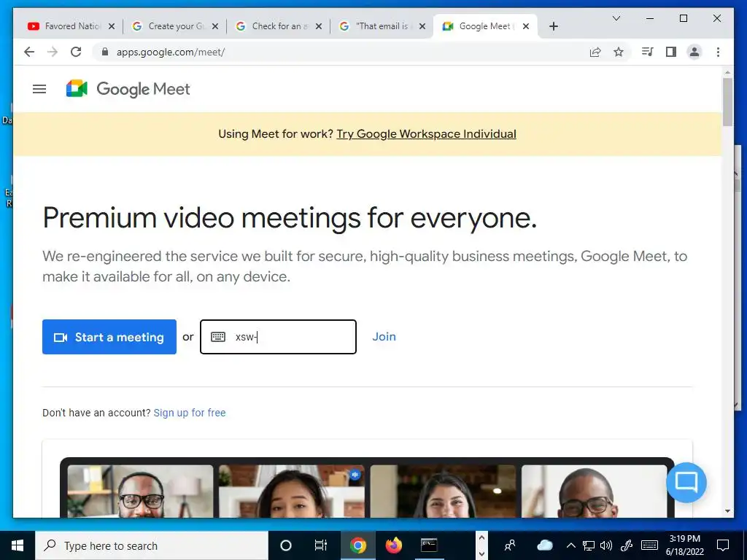
Task: Open the People icon in system tray
Action: tap(510, 545)
